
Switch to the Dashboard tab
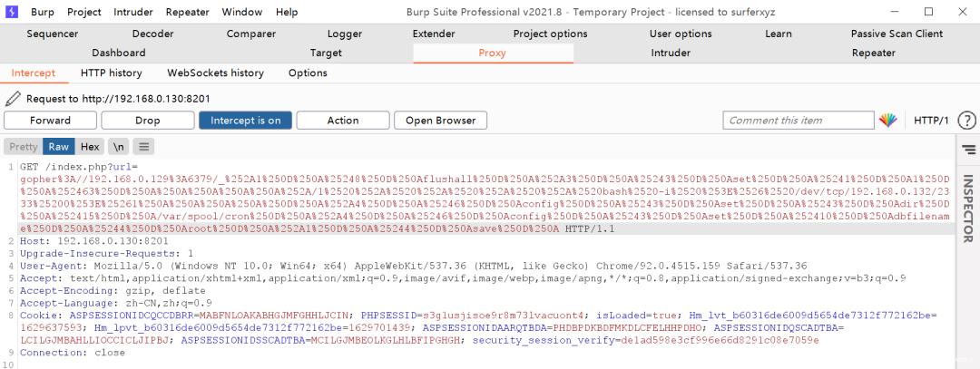[119, 53]
